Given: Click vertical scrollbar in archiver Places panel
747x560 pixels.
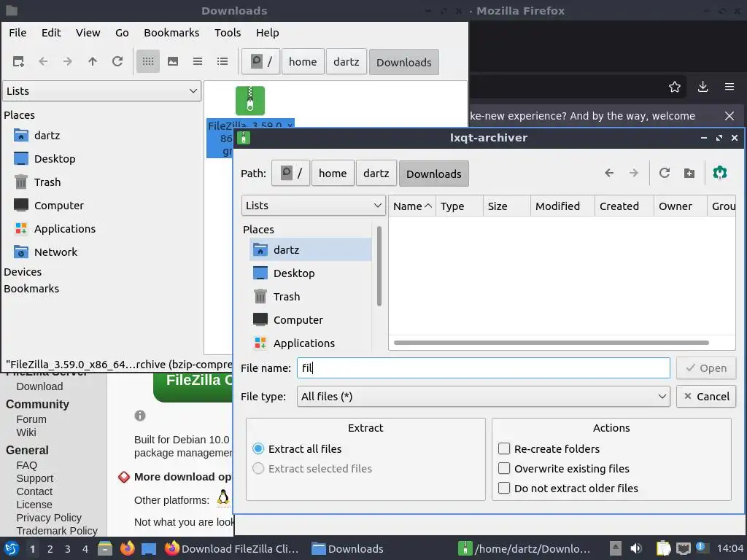Looking at the screenshot, I should [x=379, y=265].
